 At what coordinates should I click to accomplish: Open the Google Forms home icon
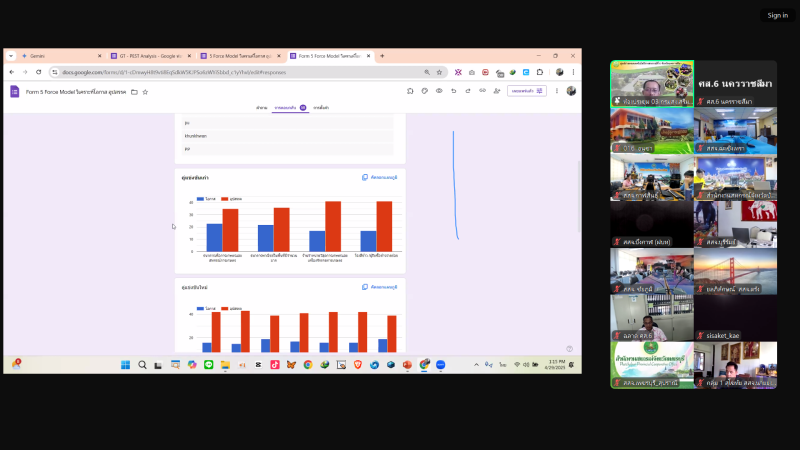click(15, 92)
